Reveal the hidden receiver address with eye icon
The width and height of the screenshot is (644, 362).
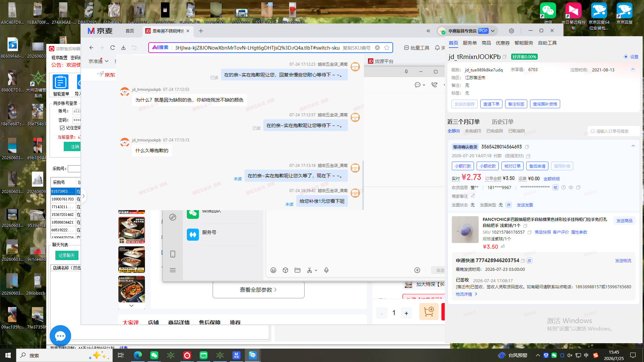tap(571, 187)
